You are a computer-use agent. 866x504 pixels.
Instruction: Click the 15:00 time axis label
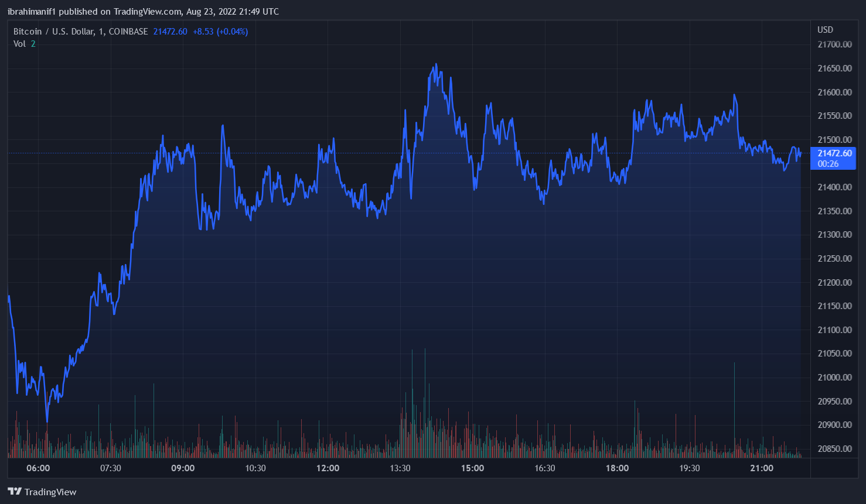pos(472,468)
